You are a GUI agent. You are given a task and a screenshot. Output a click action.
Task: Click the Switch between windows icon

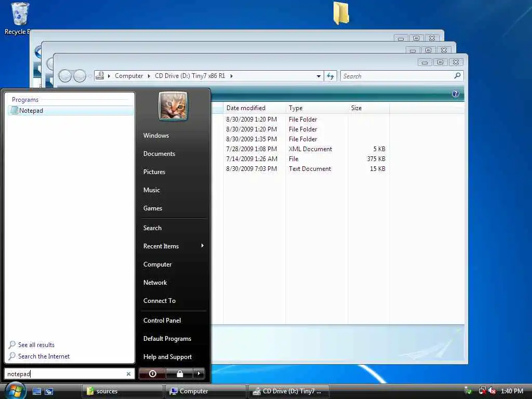[49, 392]
